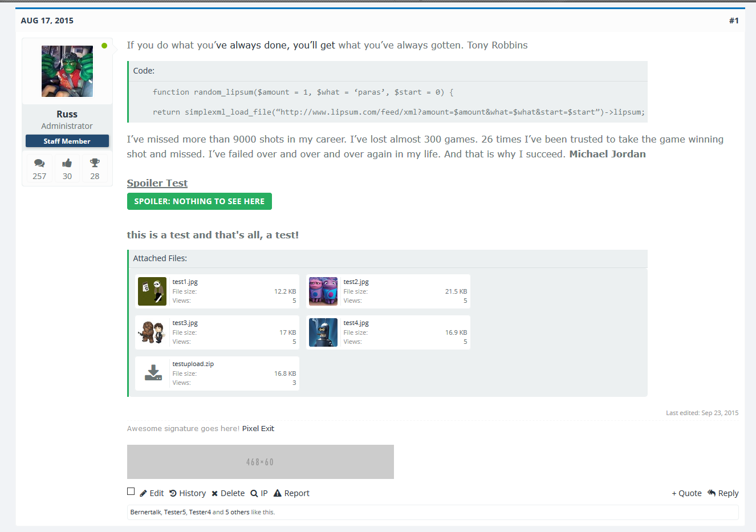Open the #1 post permalink
756x532 pixels.
[x=734, y=21]
